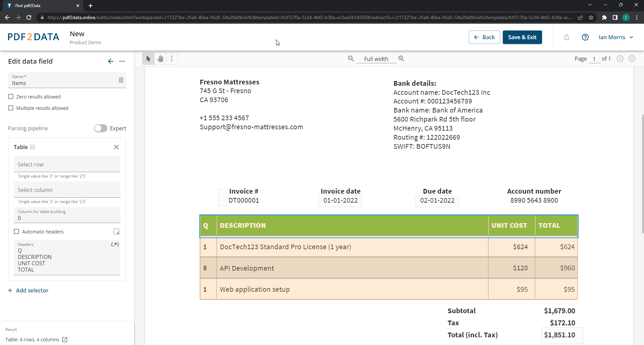The image size is (644, 345).
Task: Activate the hand pan tool
Action: coord(160,59)
